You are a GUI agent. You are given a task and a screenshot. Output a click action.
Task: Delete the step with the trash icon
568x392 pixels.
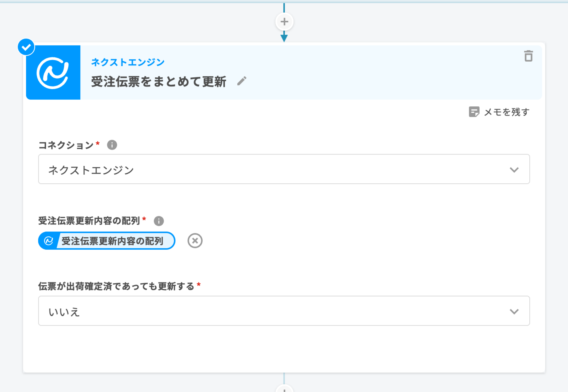coord(528,56)
